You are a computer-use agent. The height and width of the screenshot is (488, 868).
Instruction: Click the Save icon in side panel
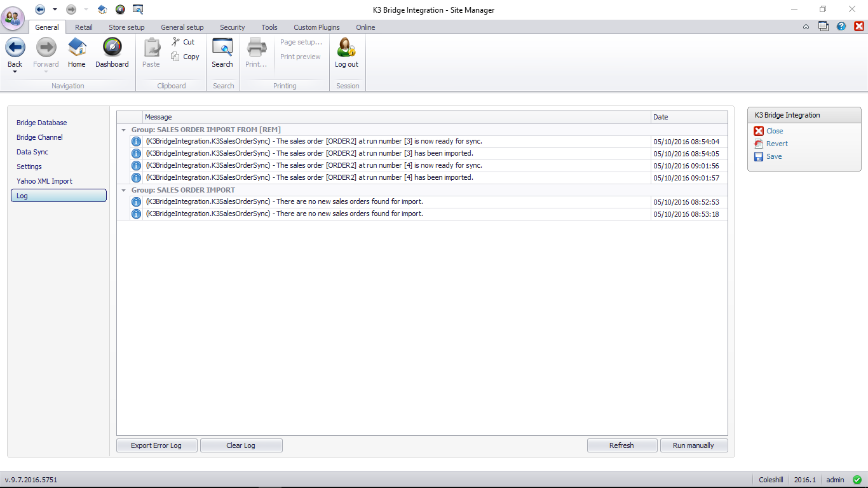(759, 156)
